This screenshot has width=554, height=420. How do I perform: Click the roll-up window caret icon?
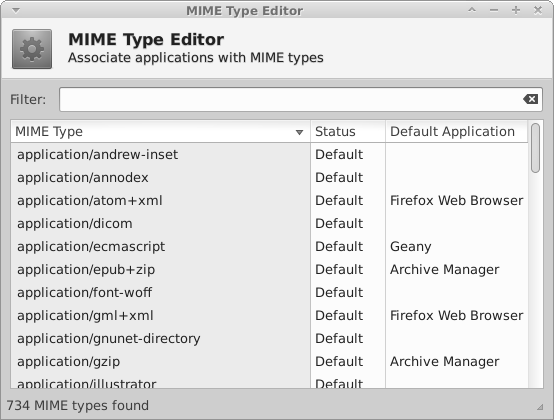tap(472, 10)
